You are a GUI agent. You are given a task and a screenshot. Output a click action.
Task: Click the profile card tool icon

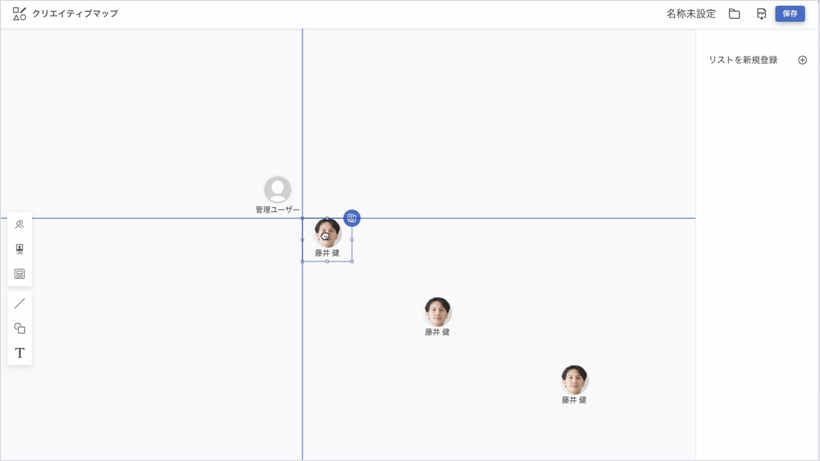[19, 249]
